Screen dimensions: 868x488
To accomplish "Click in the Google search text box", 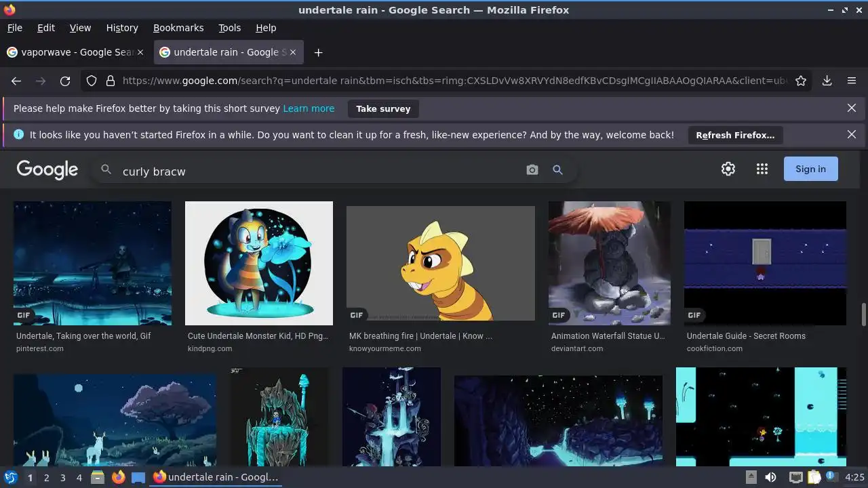I will (319, 171).
